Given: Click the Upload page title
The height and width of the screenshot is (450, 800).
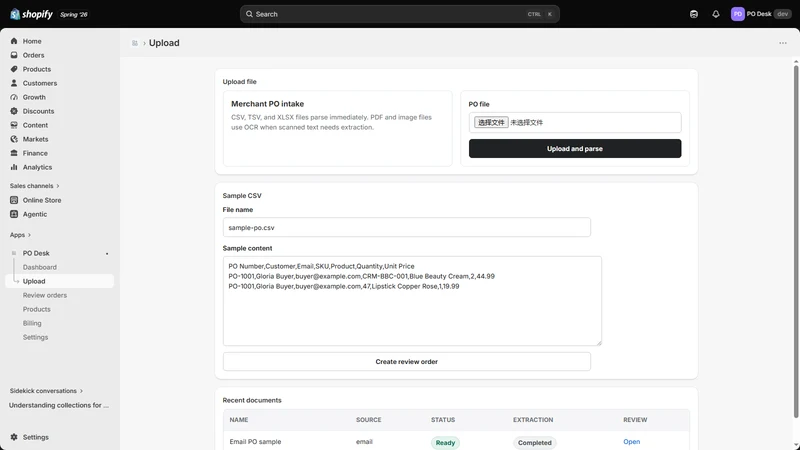Looking at the screenshot, I should [x=164, y=43].
